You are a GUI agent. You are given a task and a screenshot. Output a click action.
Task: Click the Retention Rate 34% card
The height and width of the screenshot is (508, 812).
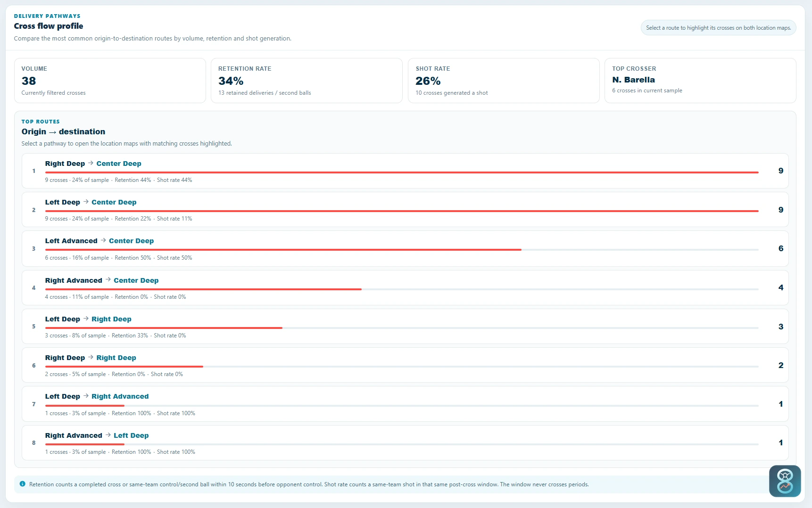pyautogui.click(x=307, y=81)
